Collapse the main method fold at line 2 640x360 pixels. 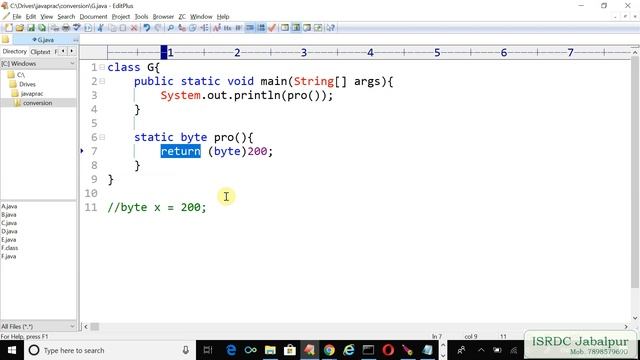coord(102,81)
